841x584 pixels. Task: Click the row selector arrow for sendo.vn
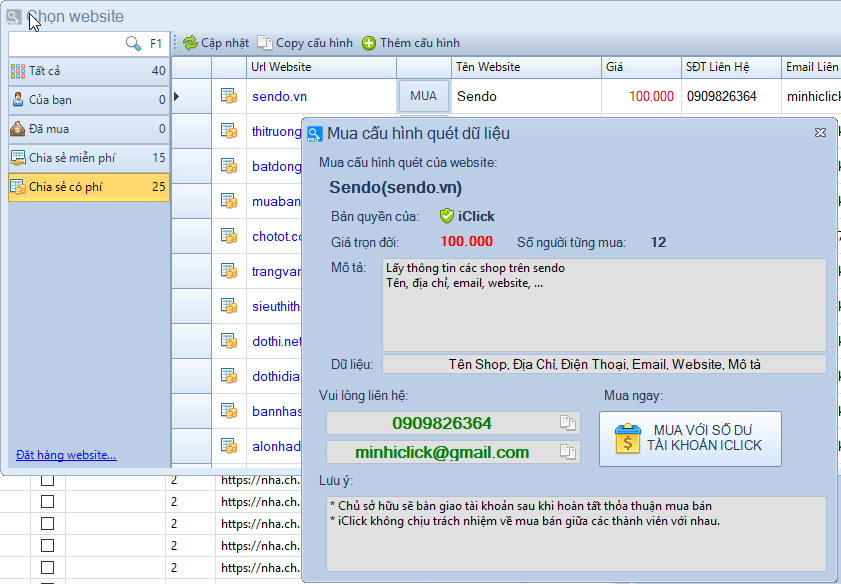click(x=176, y=97)
